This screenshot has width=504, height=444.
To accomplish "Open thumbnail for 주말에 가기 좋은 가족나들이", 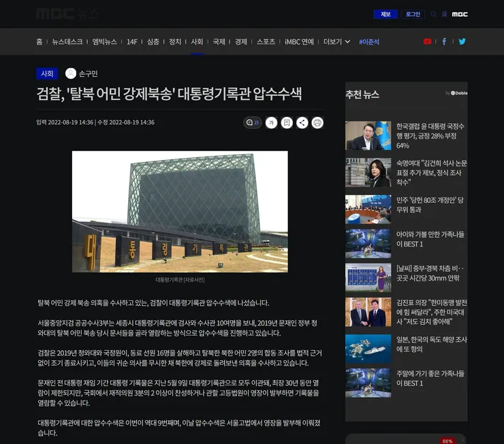I will click(368, 383).
